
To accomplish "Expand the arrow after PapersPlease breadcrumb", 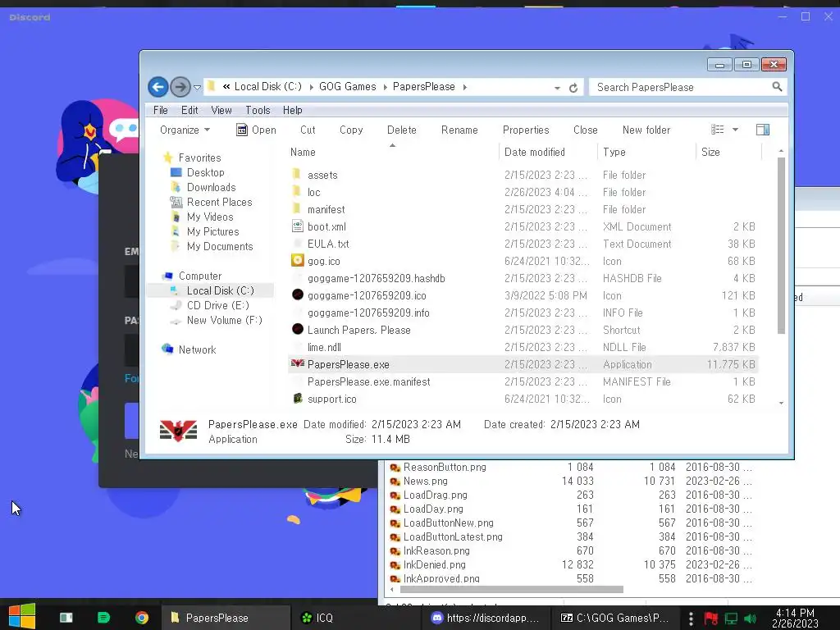I will (464, 87).
